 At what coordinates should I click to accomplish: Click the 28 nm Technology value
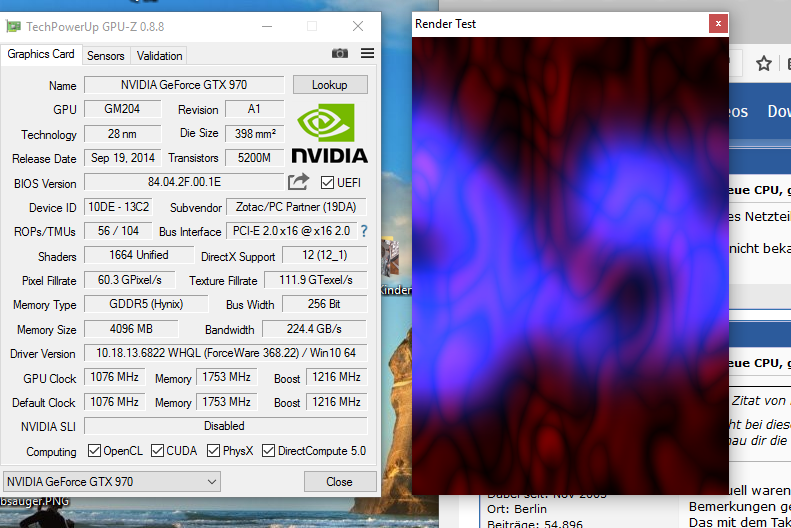123,134
